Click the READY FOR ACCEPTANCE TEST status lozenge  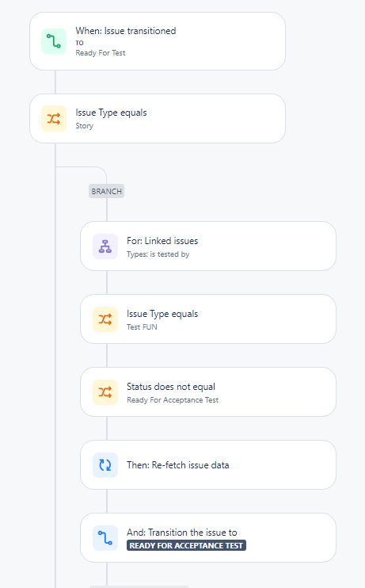pos(186,546)
